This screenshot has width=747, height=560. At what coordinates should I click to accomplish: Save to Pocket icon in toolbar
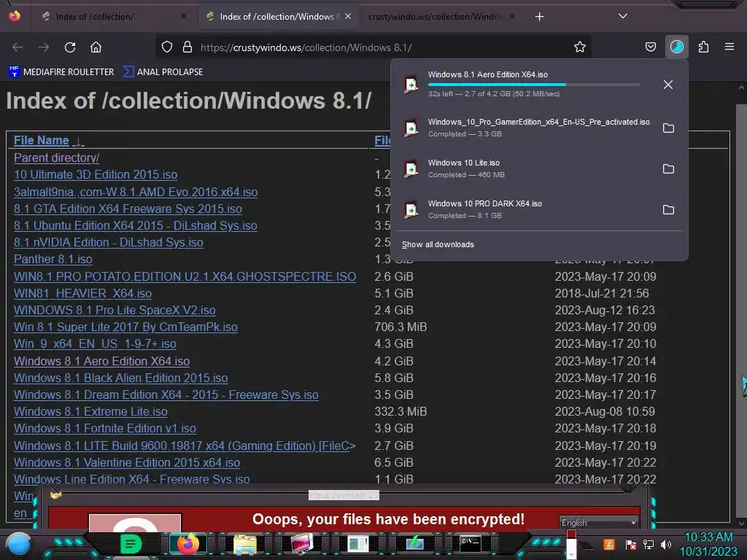650,47
